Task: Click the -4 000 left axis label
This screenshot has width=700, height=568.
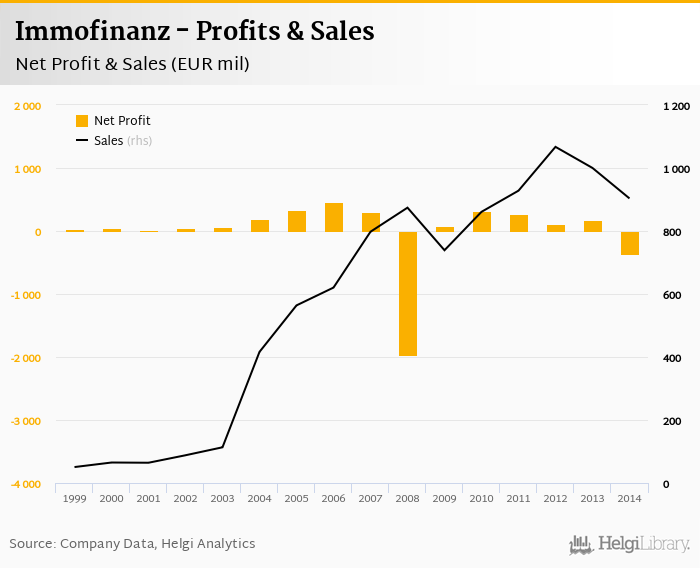Action: (x=27, y=484)
